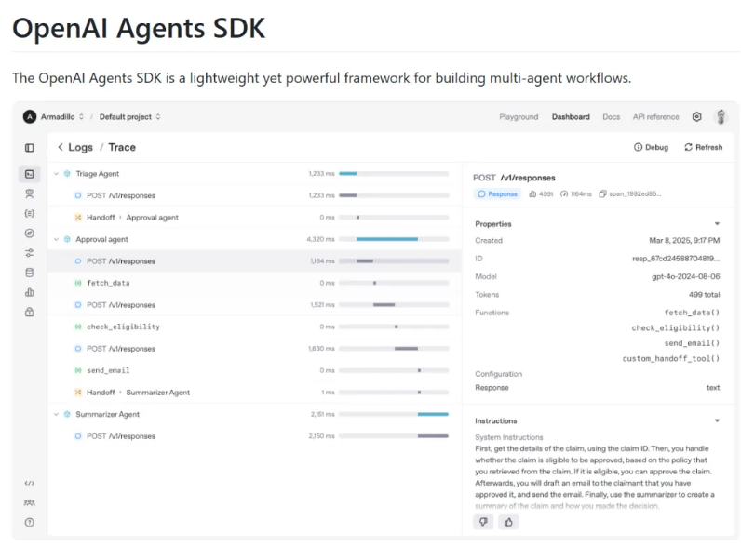Select the 2,150 ms POST /v1/responses row
The image size is (741, 560).
click(255, 436)
